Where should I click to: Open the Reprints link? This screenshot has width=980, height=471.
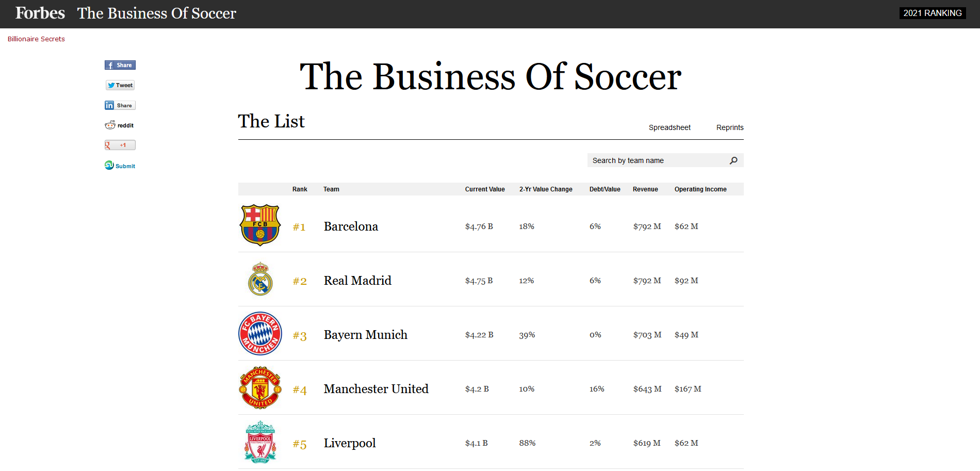tap(730, 127)
